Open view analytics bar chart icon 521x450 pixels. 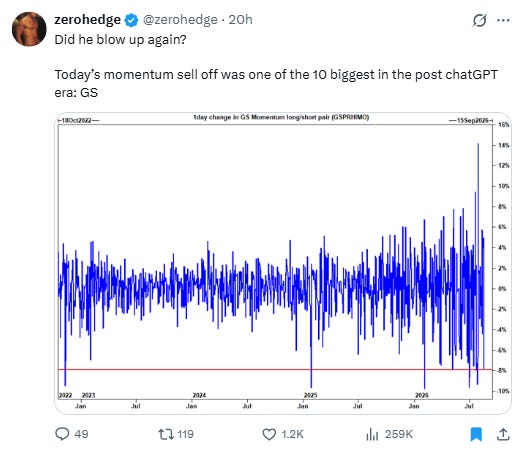coord(372,434)
